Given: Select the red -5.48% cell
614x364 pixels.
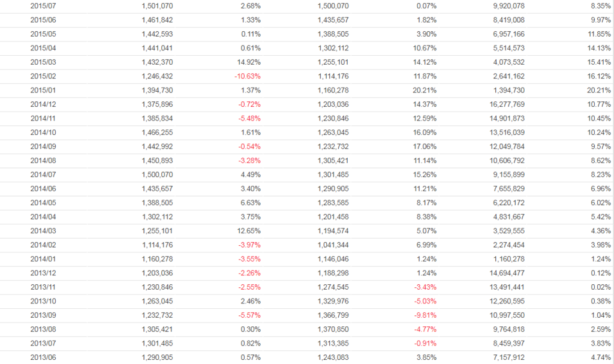Looking at the screenshot, I should 249,119.
